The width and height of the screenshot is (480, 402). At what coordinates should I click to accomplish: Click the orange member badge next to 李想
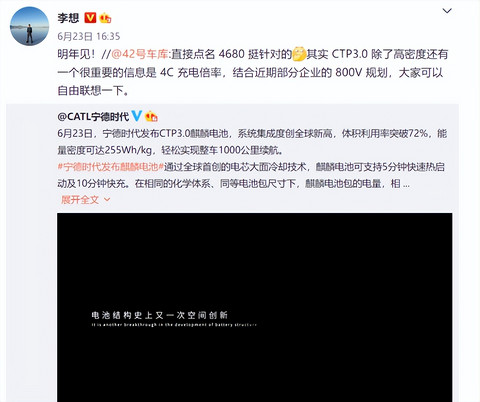(105, 18)
